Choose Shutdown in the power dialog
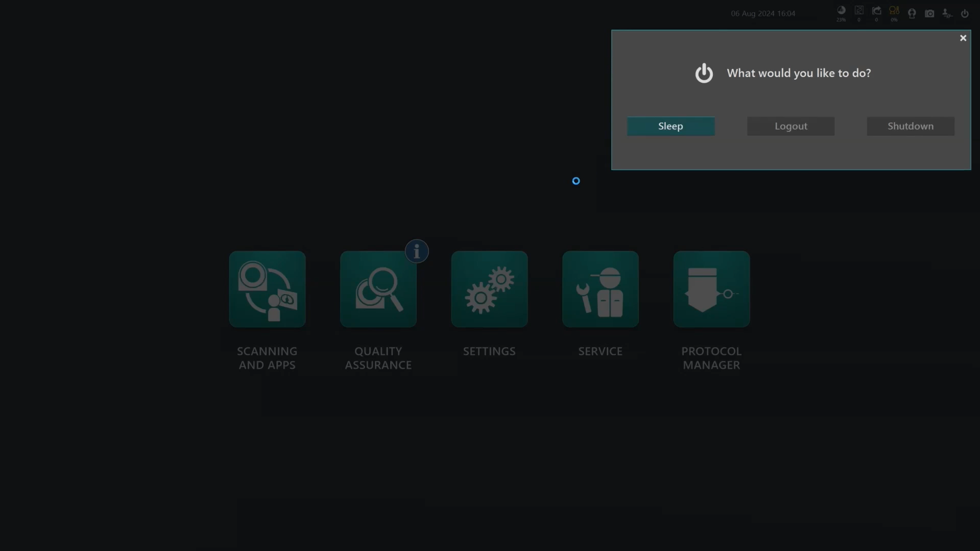The image size is (980, 551). (911, 126)
